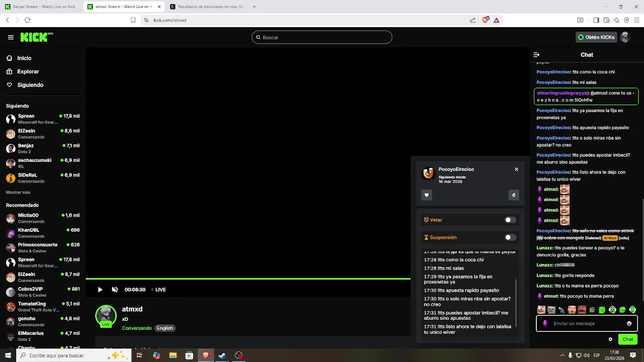Open a new browser tab

tap(254, 7)
